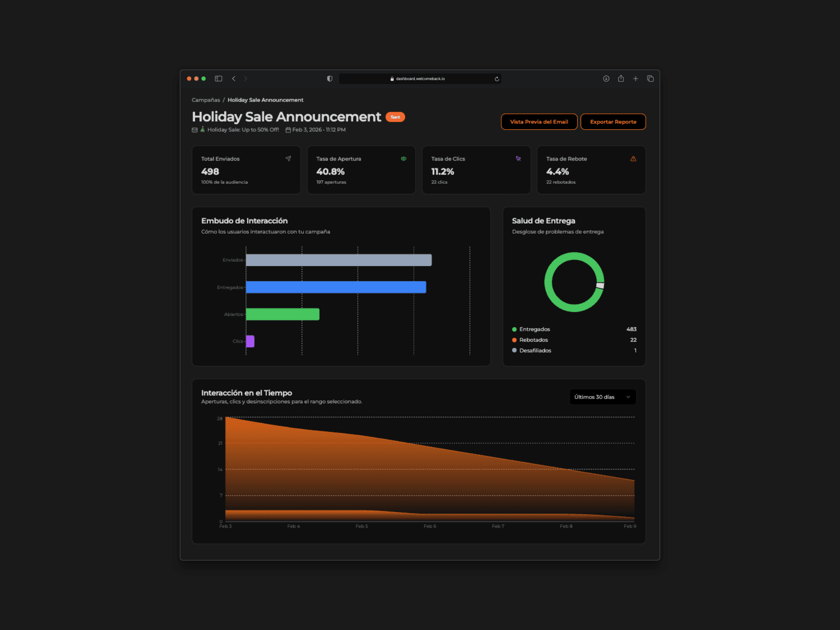The width and height of the screenshot is (840, 630).
Task: Click the cursor icon on Tasa de Clics
Action: [518, 159]
